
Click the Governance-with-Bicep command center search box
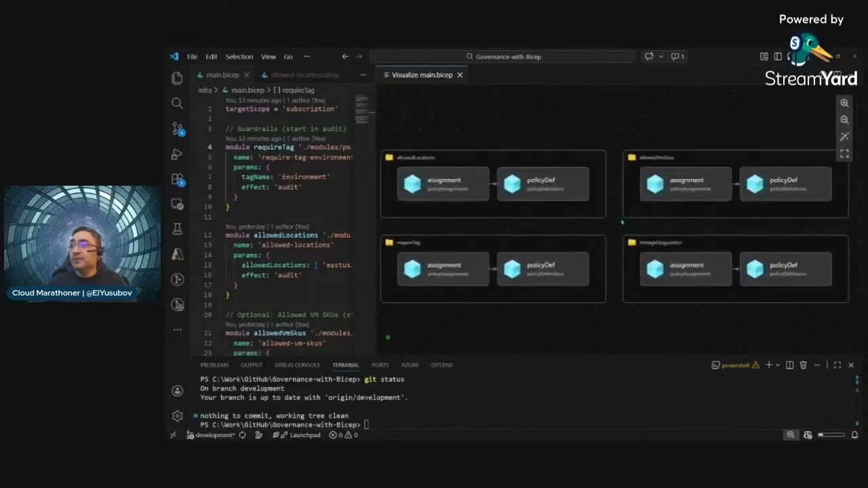[502, 56]
